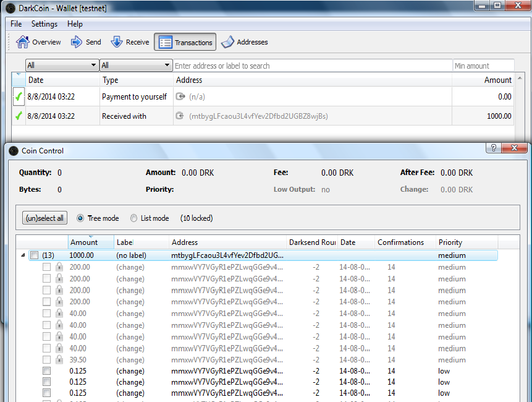Open the Help menu
This screenshot has height=402, width=532.
(75, 24)
